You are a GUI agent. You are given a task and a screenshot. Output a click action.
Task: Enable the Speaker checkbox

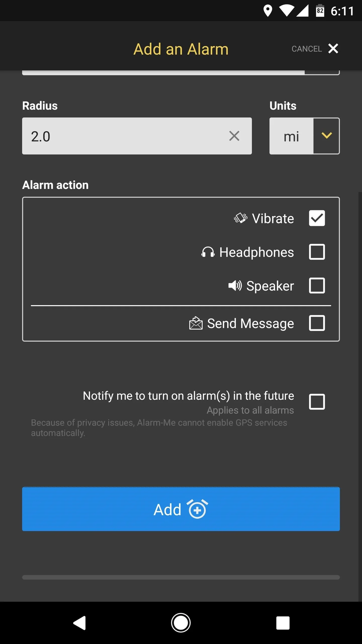(x=317, y=286)
